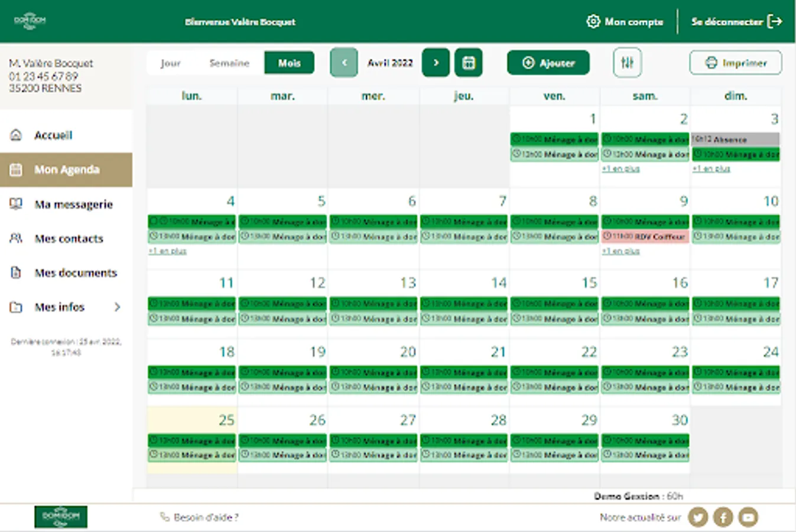
Task: Open Mes contacts in sidebar
Action: coord(69,239)
